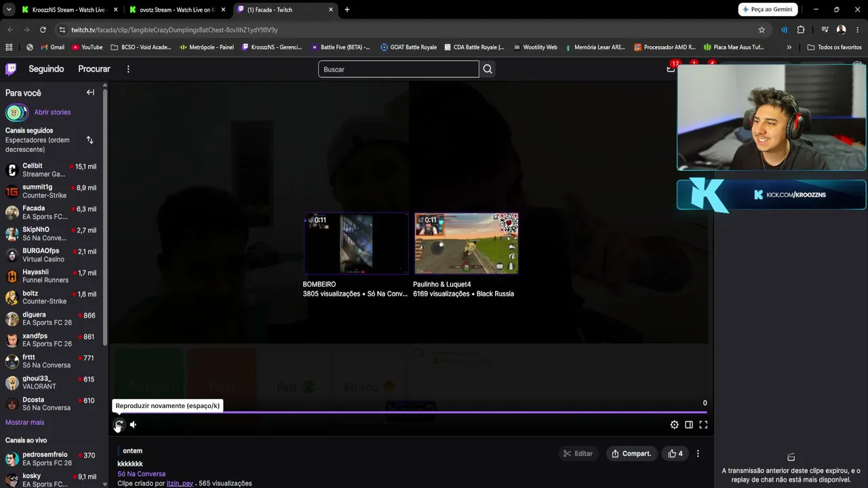Open xandfps channel in sidebar
Screen dimensions: 868x488
pos(51,340)
